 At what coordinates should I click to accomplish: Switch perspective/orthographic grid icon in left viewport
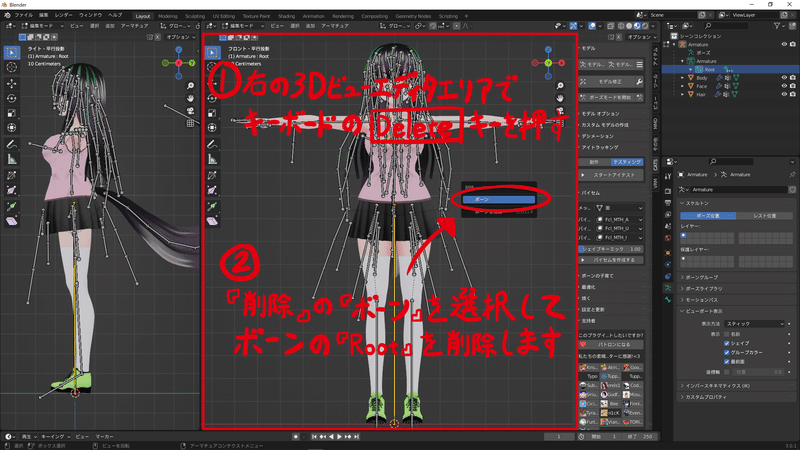(190, 123)
